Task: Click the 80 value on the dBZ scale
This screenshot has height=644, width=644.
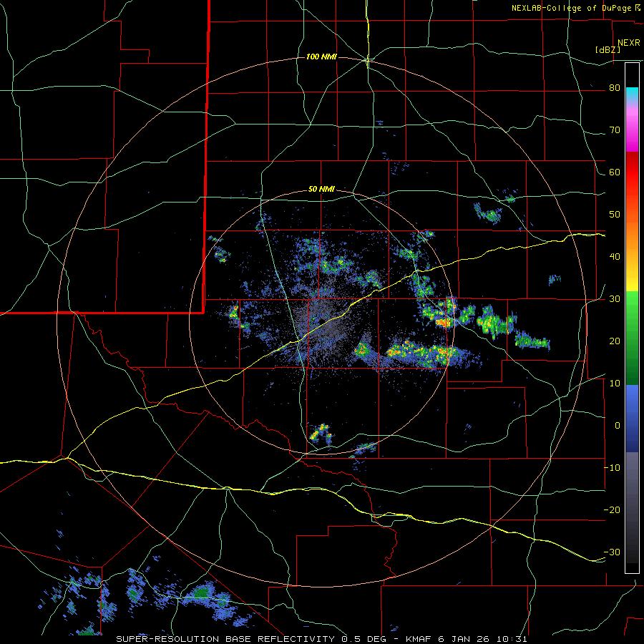Action: 615,88
